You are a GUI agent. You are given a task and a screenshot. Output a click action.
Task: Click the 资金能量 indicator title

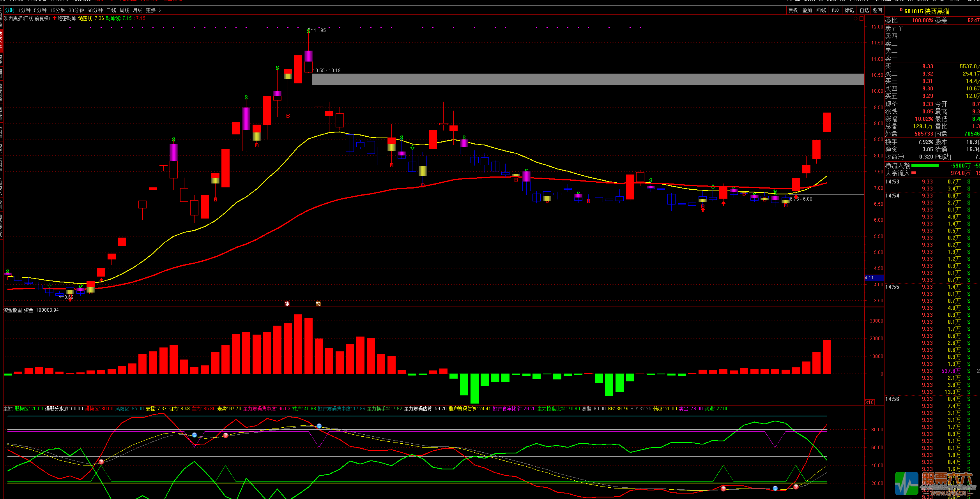[x=12, y=310]
